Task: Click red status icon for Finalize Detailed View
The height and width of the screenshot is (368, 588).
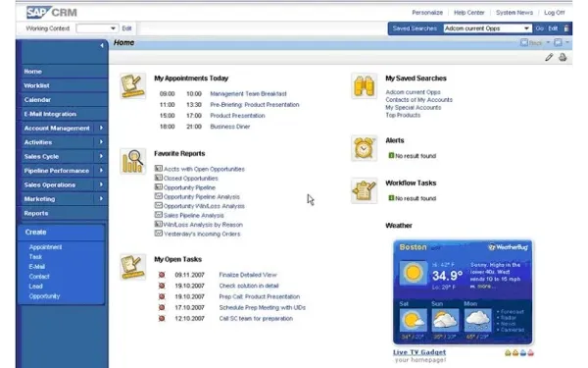Action: (162, 275)
